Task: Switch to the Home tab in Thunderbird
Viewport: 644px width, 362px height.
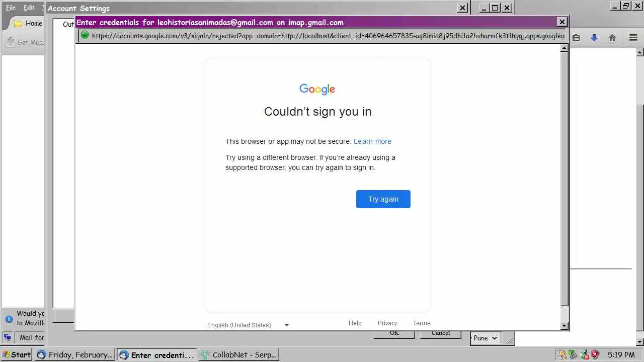Action: click(28, 24)
